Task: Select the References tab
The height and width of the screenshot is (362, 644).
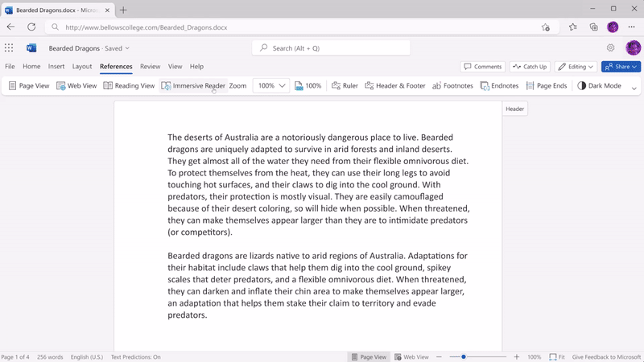Action: pyautogui.click(x=116, y=67)
